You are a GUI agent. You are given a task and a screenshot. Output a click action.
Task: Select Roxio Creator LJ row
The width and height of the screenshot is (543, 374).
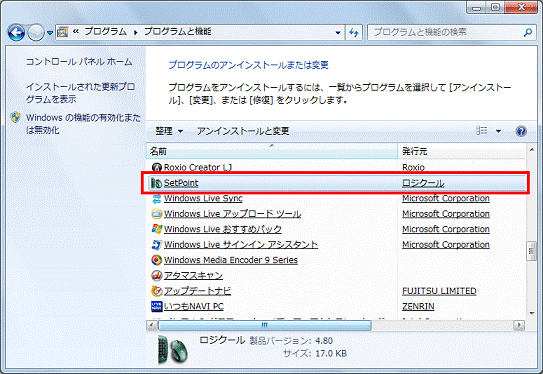[335, 167]
